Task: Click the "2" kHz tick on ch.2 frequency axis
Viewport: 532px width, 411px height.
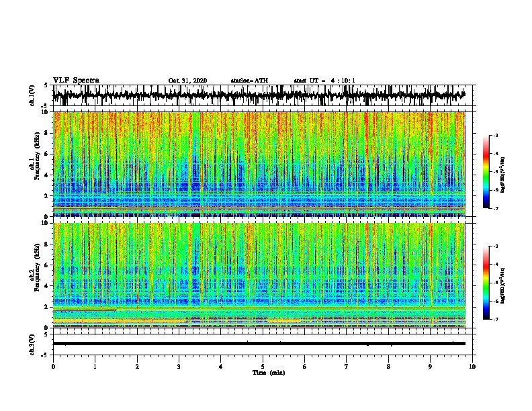Action: click(46, 307)
